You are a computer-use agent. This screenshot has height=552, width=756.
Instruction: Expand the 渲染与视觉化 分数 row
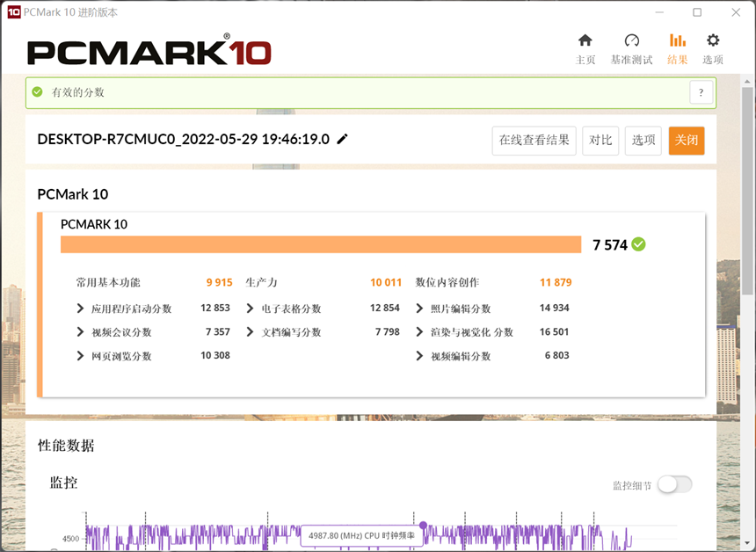[419, 331]
